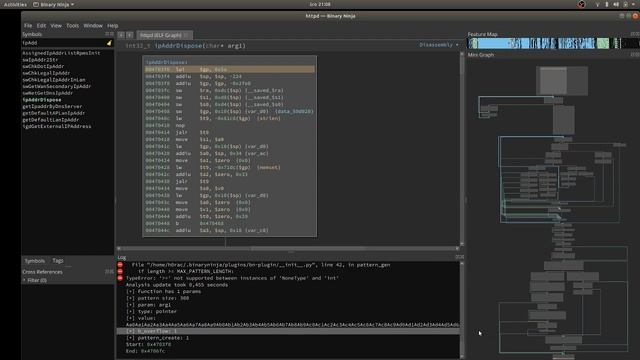Open the battery icon in system tray
Screen dimensions: 640x360
(625, 4)
